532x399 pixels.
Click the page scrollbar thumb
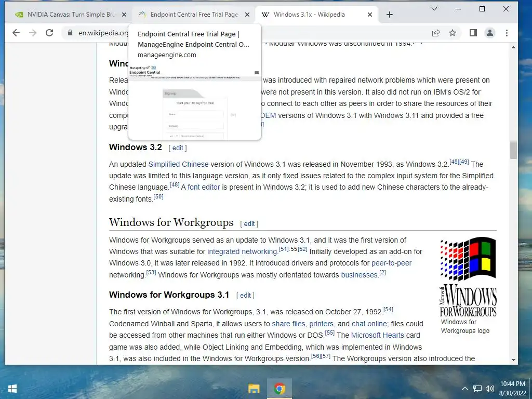pyautogui.click(x=513, y=150)
